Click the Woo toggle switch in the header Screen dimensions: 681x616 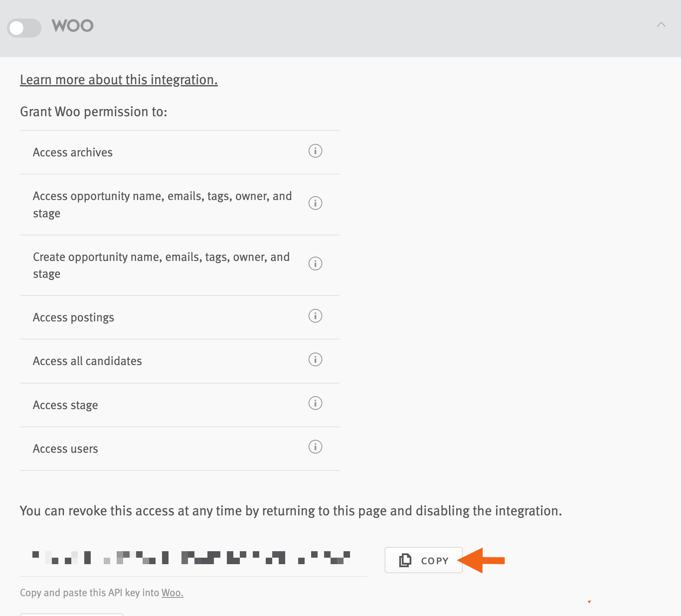pyautogui.click(x=24, y=27)
